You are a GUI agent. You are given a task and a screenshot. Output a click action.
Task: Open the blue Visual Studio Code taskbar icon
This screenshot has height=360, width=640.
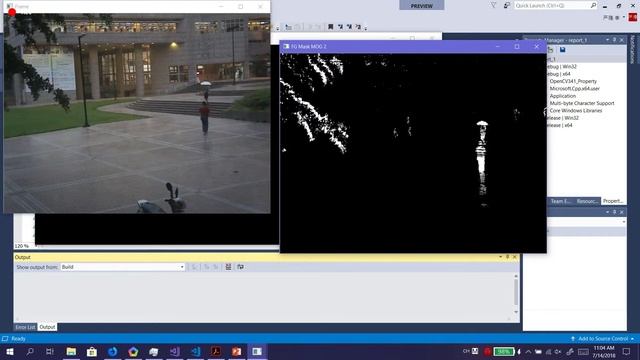tap(196, 351)
